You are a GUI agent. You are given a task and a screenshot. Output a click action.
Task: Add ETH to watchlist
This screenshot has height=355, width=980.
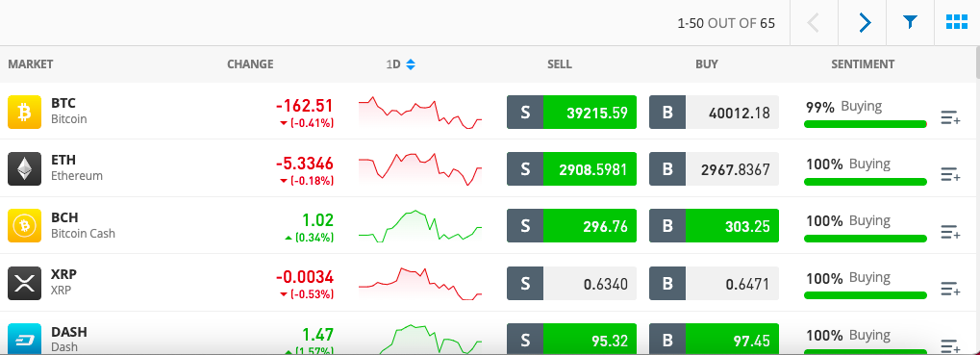[950, 174]
